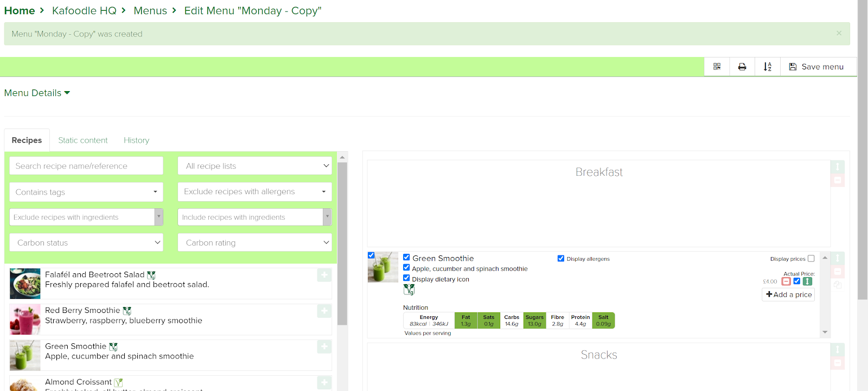Click the Sugars 13.0g nutrition cell
The image size is (868, 391).
coord(534,321)
